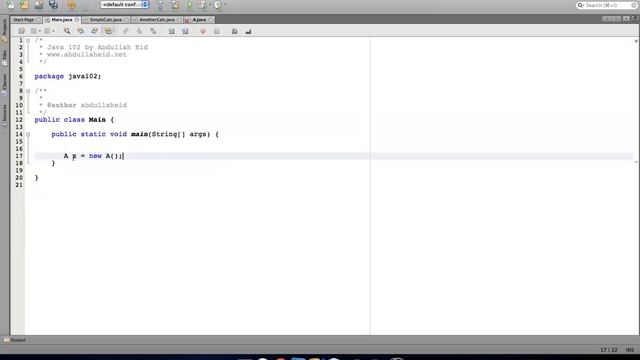640x360 pixels.
Task: Click the INS insert mode status indicator
Action: coord(630,350)
